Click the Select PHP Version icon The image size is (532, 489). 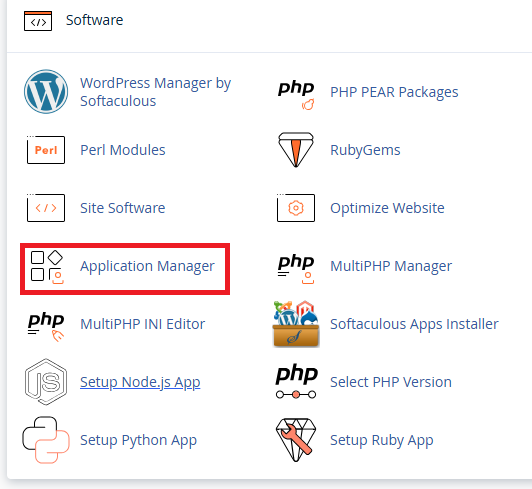coord(296,381)
